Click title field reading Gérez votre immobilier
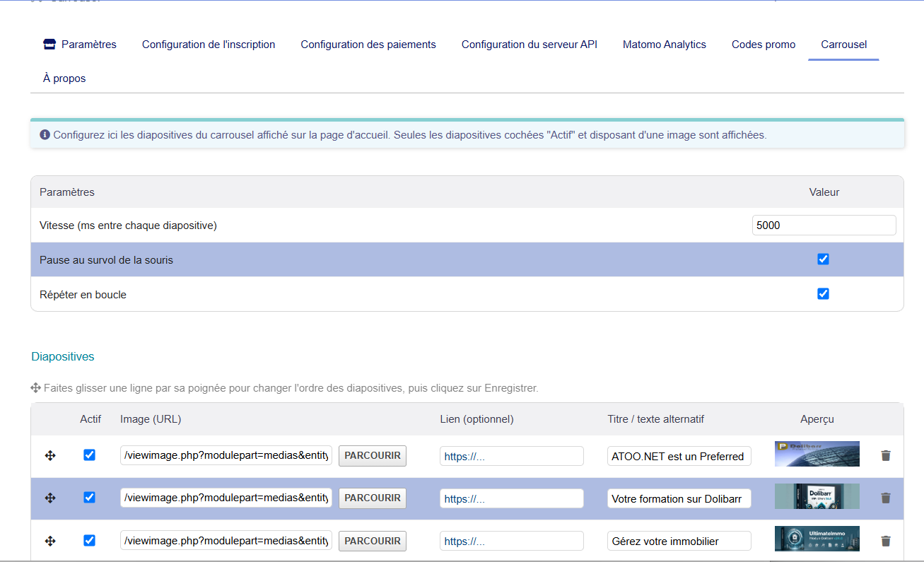 pos(679,541)
